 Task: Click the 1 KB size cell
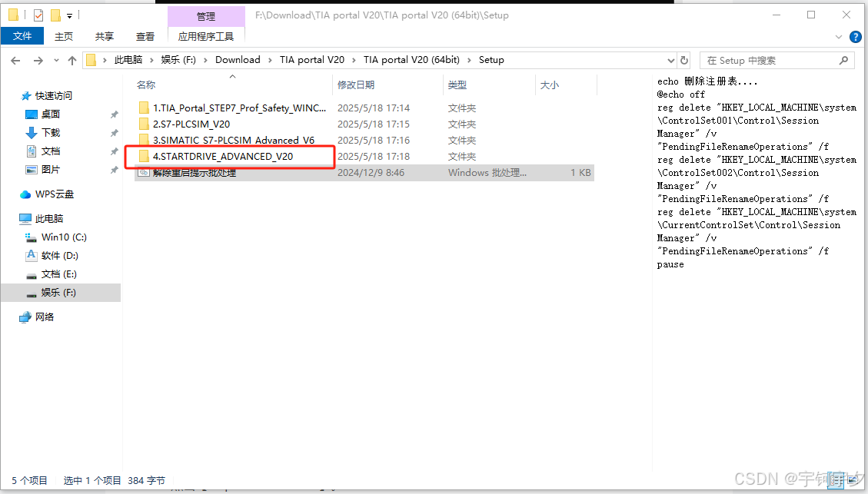580,173
